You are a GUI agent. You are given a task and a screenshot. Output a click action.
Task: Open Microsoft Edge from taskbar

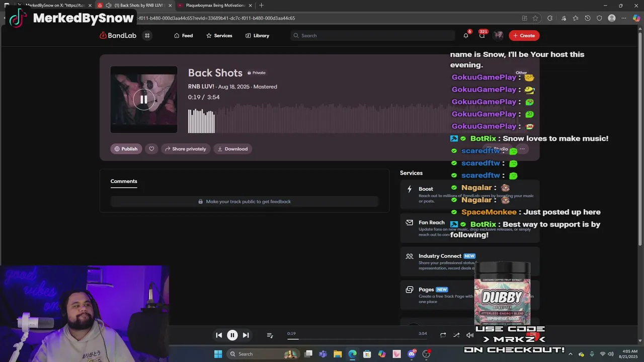(x=352, y=354)
